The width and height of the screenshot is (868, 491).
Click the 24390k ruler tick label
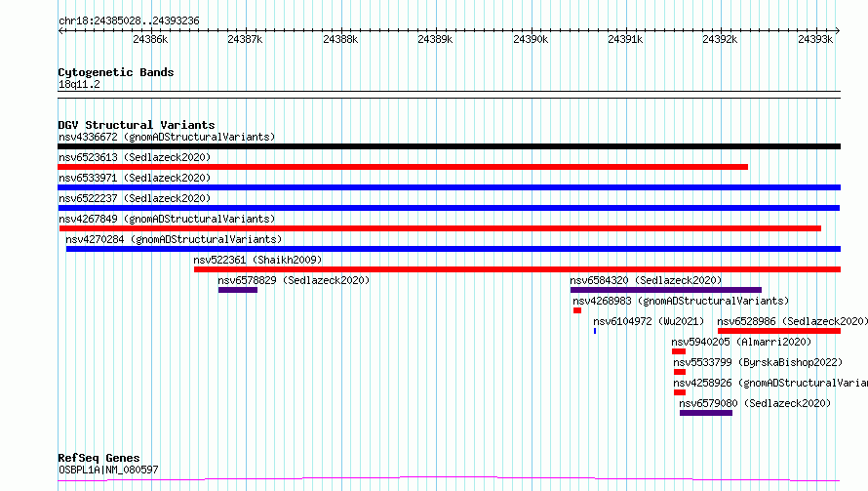tap(531, 39)
